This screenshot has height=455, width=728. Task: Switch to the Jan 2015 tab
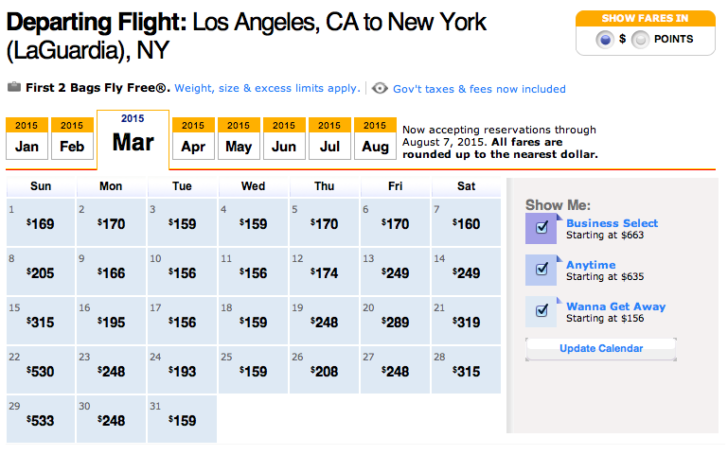(26, 138)
